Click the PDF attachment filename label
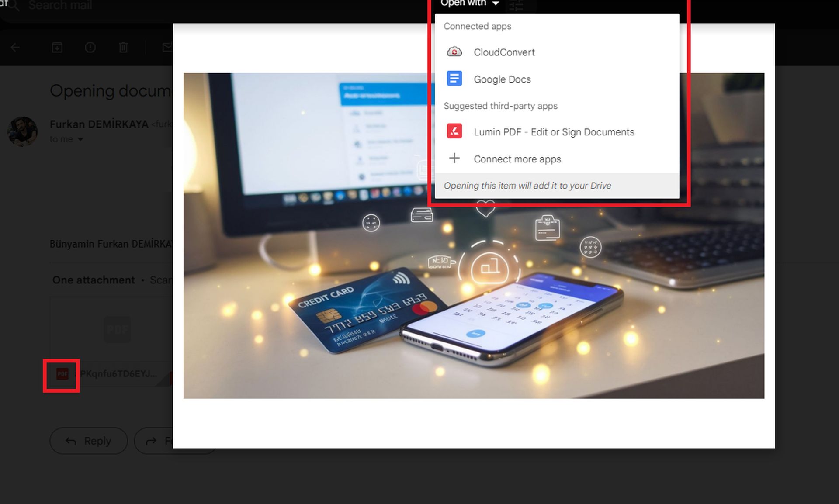Viewport: 839px width, 504px height. click(x=118, y=373)
